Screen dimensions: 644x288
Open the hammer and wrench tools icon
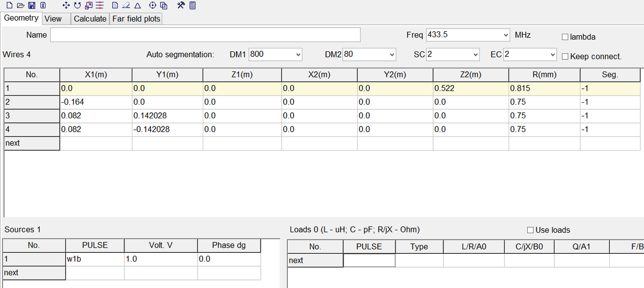click(x=181, y=6)
